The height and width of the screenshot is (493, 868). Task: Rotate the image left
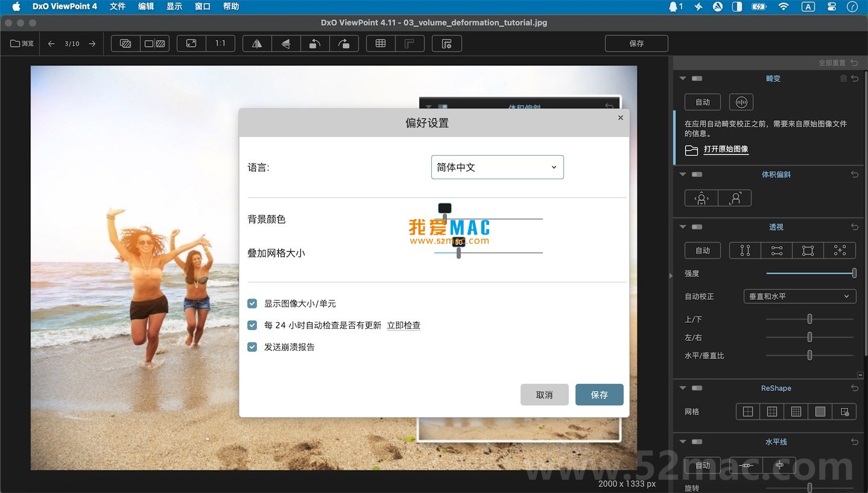[315, 43]
